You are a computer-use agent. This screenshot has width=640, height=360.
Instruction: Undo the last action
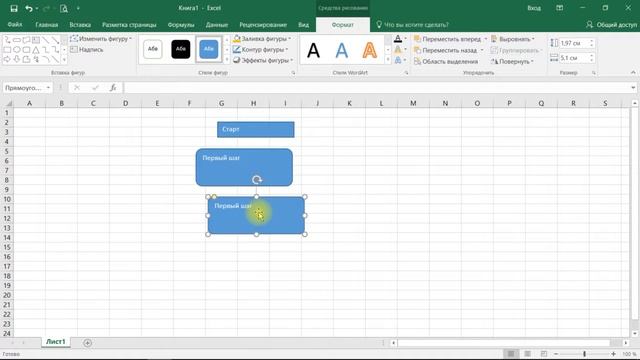pyautogui.click(x=29, y=8)
